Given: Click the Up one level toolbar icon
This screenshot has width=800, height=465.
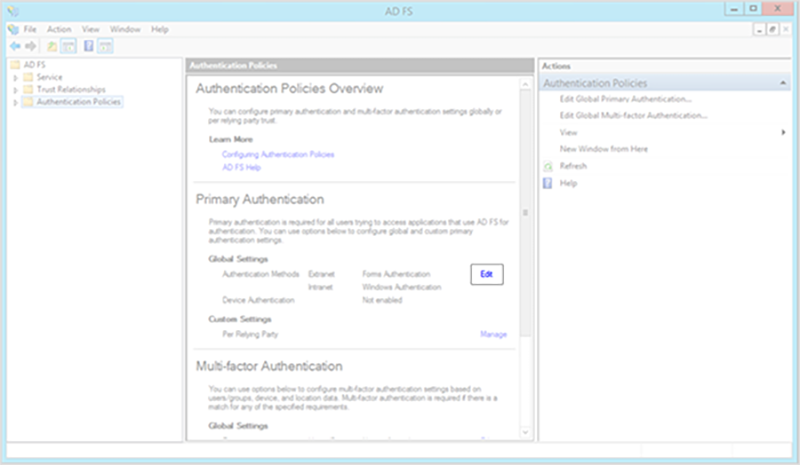Looking at the screenshot, I should (52, 46).
